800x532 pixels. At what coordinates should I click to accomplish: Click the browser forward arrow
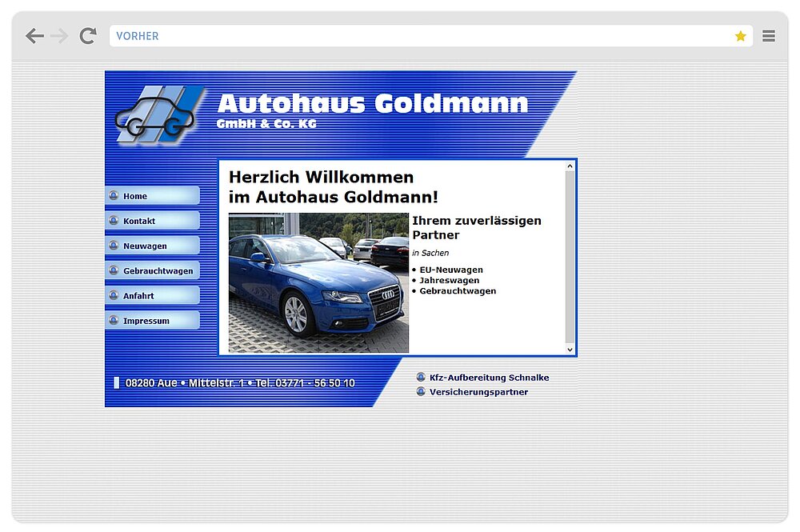(x=59, y=36)
